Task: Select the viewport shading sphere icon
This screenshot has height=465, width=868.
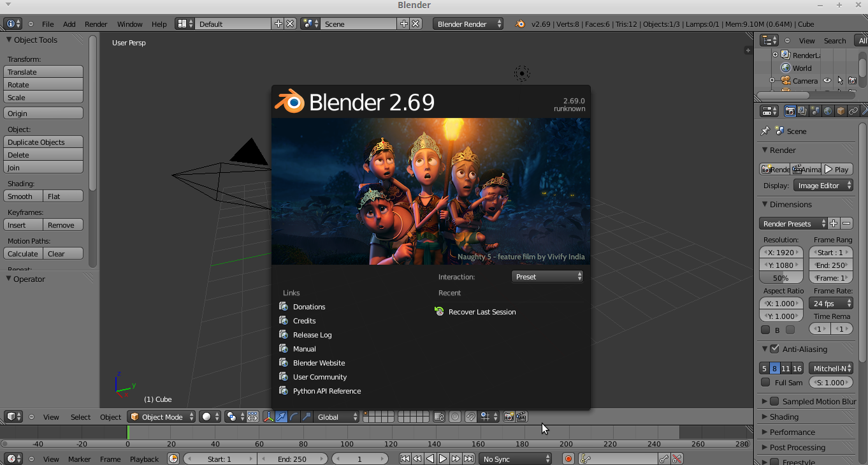Action: click(210, 417)
